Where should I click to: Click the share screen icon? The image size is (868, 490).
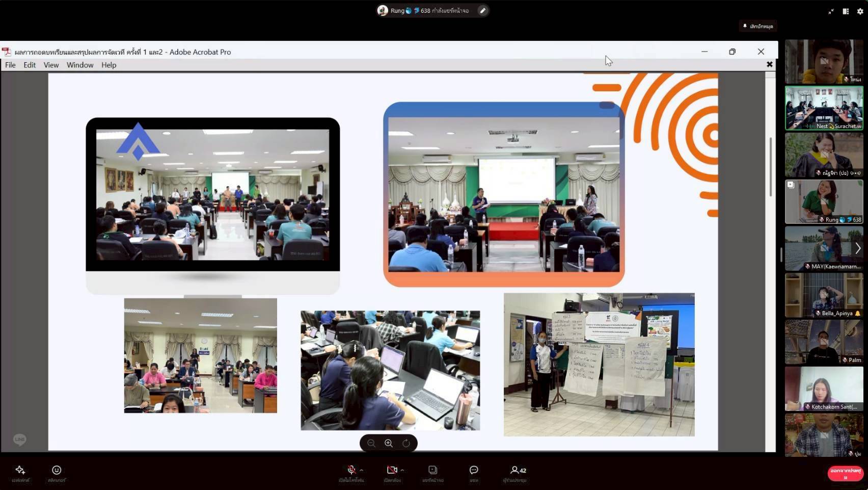pos(432,470)
